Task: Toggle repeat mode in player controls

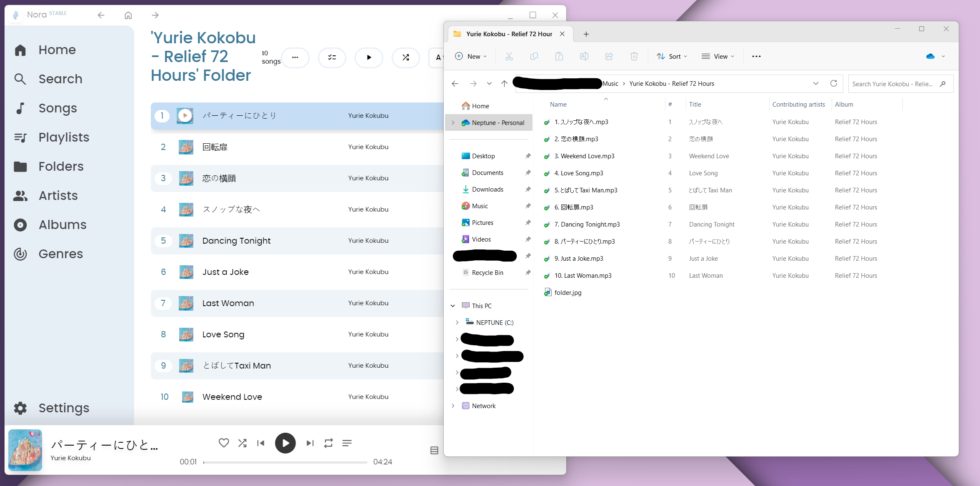Action: coord(328,443)
